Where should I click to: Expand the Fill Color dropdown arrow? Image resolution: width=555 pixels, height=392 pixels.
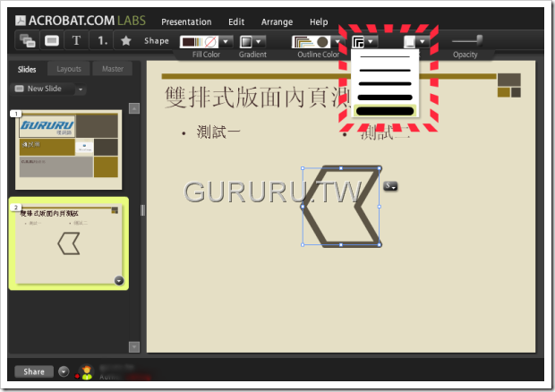coord(226,42)
